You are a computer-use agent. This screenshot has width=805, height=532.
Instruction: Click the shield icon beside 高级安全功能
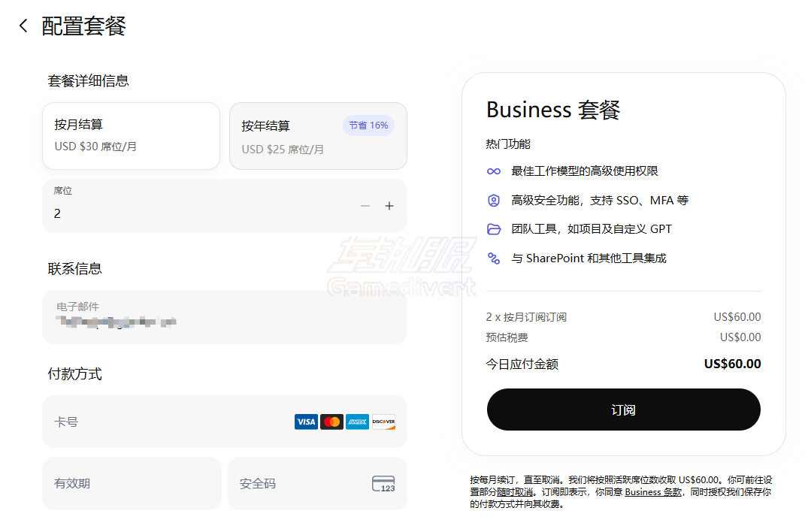(x=494, y=201)
